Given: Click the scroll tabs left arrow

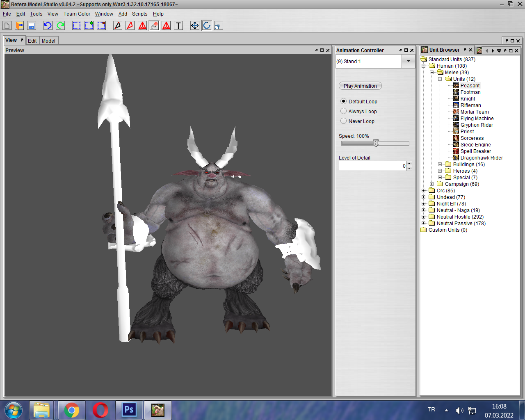Looking at the screenshot, I should (487, 51).
